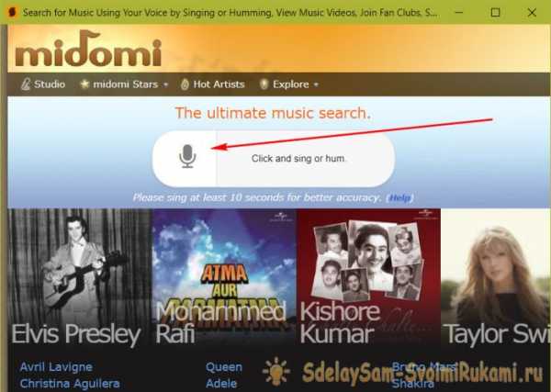Go to the Adele artist link

tap(221, 384)
